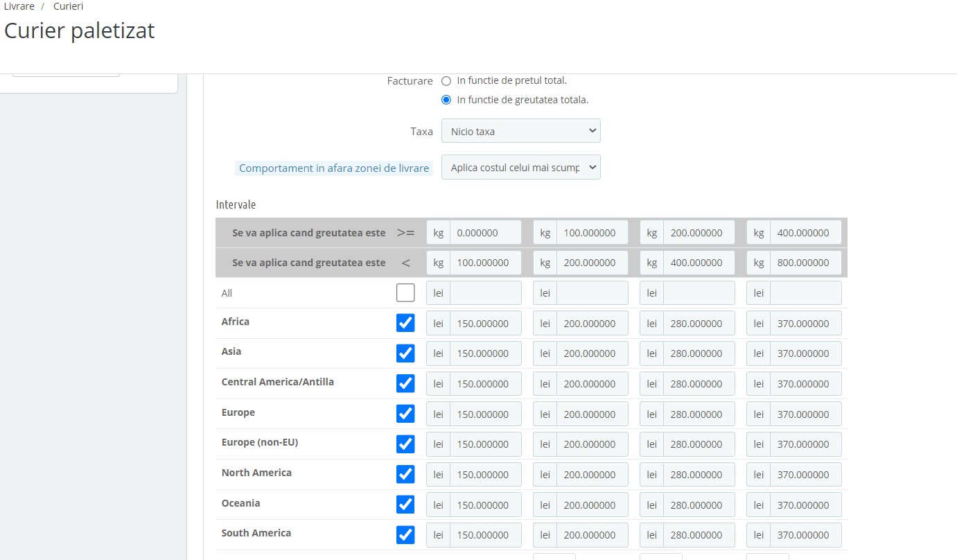Click the Livrare breadcrumb link
The height and width of the screenshot is (560, 957).
tap(19, 6)
